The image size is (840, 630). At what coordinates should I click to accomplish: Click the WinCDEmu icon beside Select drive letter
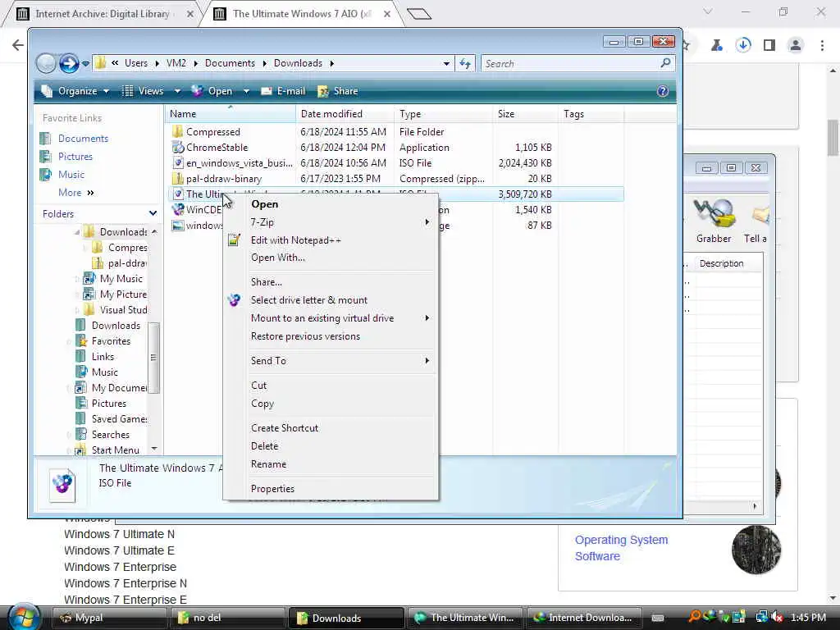(234, 300)
